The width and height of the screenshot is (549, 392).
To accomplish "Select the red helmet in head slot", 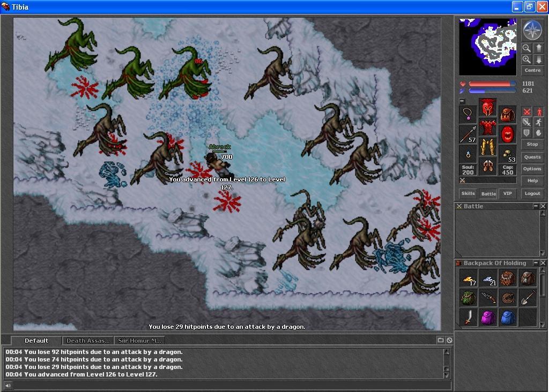I will [488, 107].
